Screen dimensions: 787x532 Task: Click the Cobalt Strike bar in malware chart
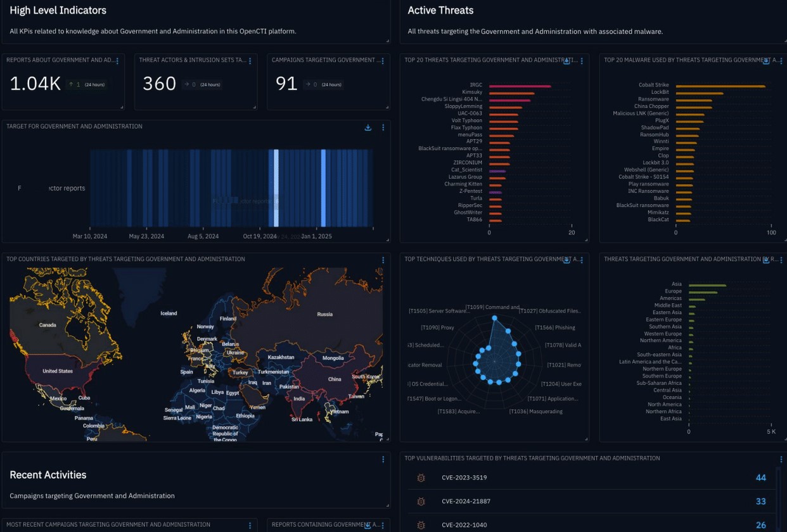click(720, 86)
